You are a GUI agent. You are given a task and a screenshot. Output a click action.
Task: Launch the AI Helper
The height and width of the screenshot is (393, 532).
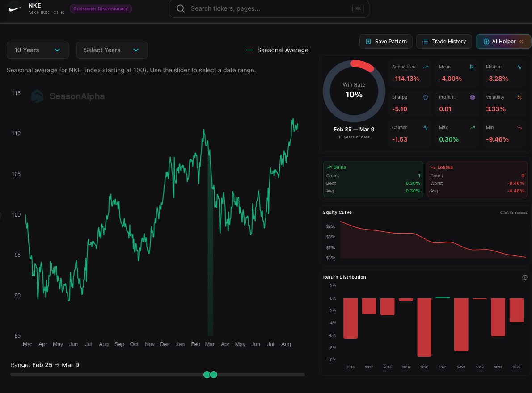click(x=503, y=42)
